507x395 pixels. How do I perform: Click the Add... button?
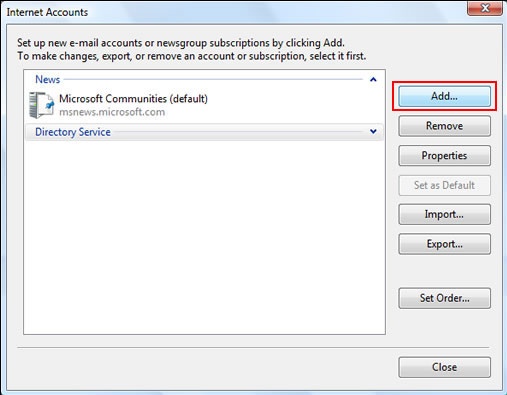444,96
